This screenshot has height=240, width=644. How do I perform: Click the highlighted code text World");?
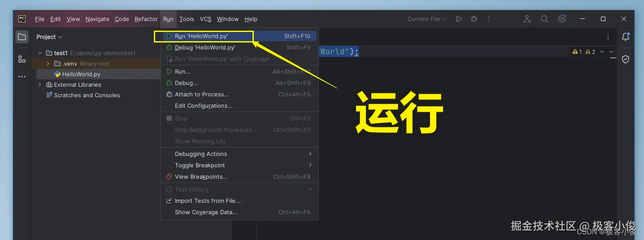[x=339, y=52]
